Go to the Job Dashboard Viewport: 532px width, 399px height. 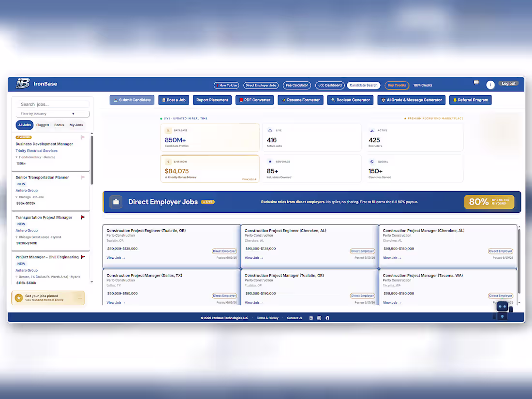tap(330, 86)
